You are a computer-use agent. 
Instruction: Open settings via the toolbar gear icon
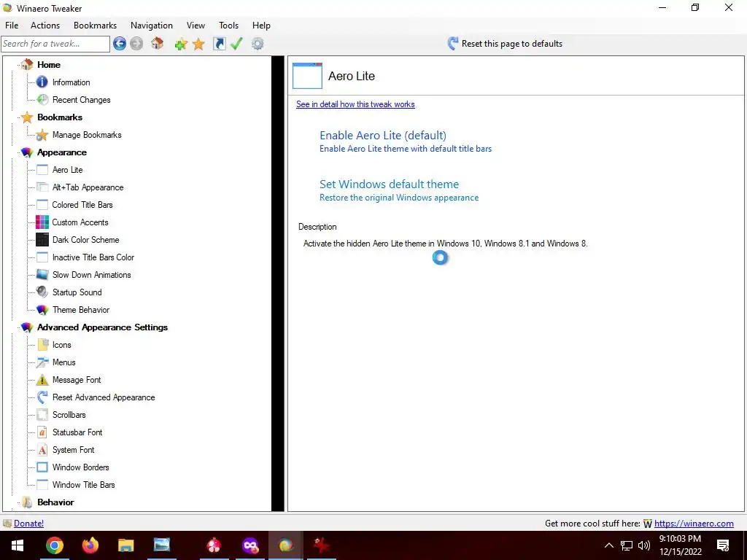click(x=258, y=44)
